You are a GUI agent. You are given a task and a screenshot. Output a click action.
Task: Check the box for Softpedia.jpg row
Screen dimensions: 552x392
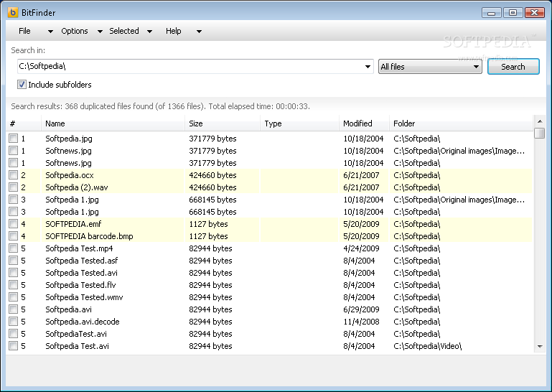(14, 139)
